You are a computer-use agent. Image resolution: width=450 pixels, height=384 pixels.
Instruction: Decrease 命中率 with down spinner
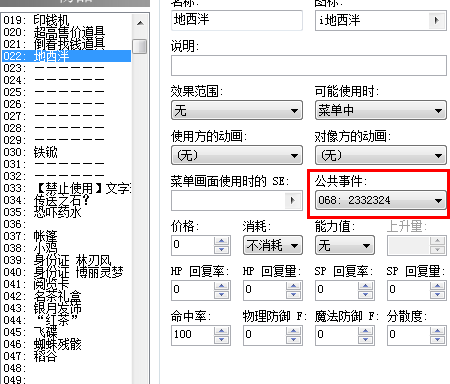[x=221, y=340]
